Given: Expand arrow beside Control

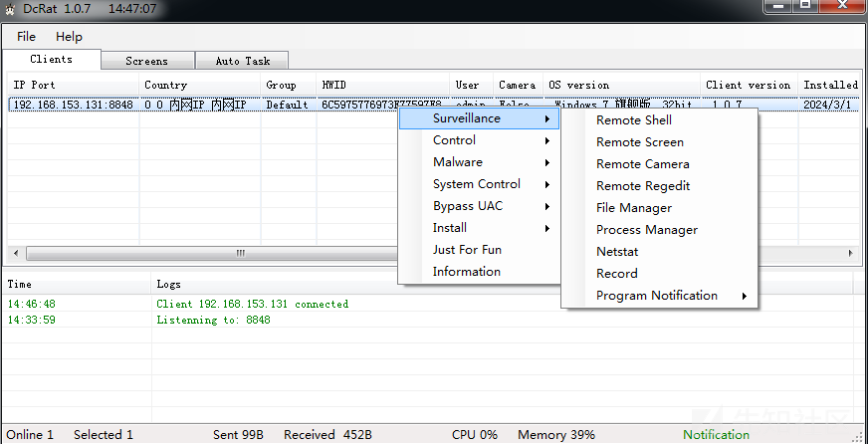Looking at the screenshot, I should pos(546,140).
